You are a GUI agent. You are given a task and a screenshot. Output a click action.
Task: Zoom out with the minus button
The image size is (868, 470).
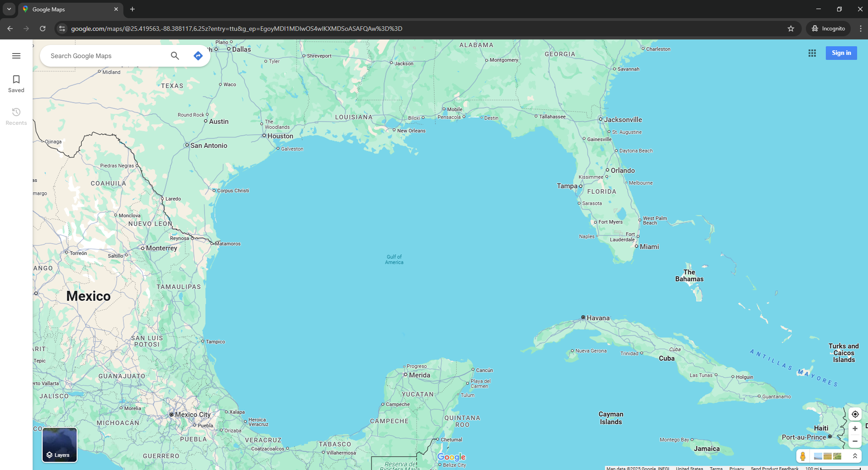point(855,441)
